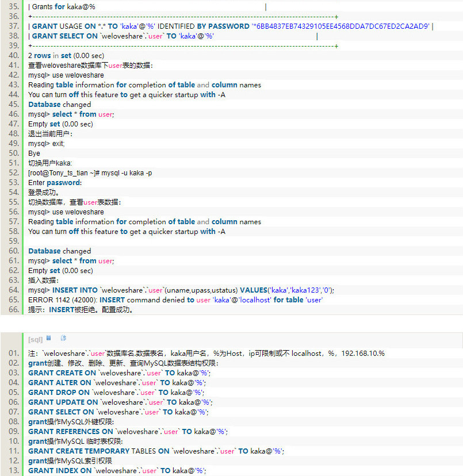Click the [sql] language label
This screenshot has width=463, height=476.
click(x=35, y=339)
